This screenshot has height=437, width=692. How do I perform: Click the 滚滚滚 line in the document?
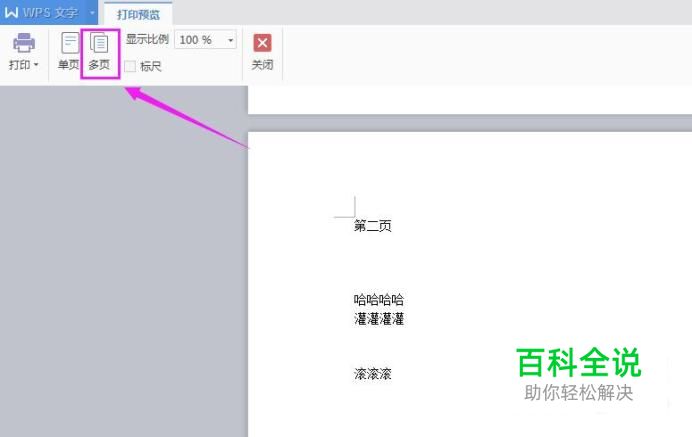(372, 374)
